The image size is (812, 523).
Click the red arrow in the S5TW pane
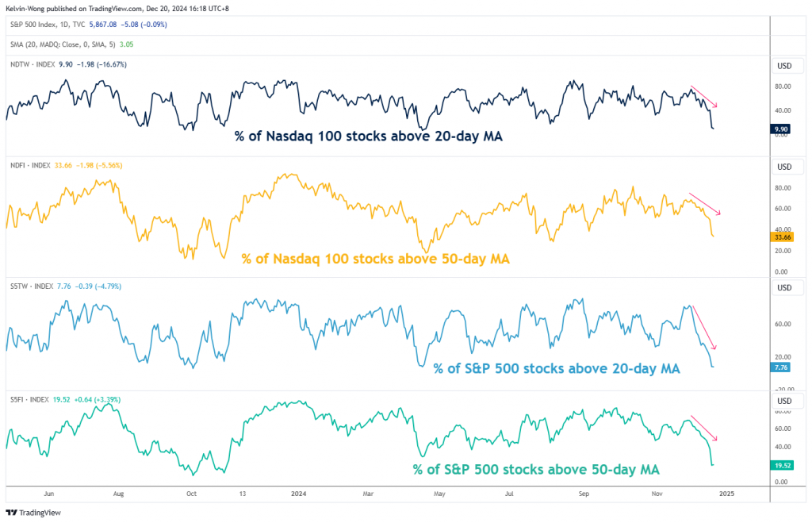point(704,328)
